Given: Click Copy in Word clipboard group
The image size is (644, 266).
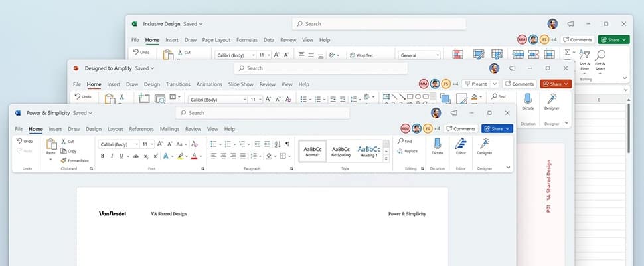Looking at the screenshot, I should (x=68, y=151).
